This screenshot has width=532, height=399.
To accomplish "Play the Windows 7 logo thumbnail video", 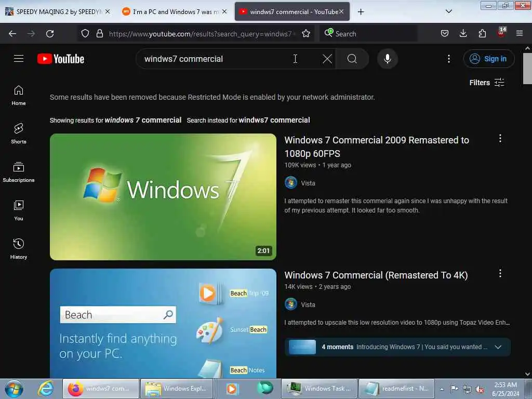I will tap(163, 197).
